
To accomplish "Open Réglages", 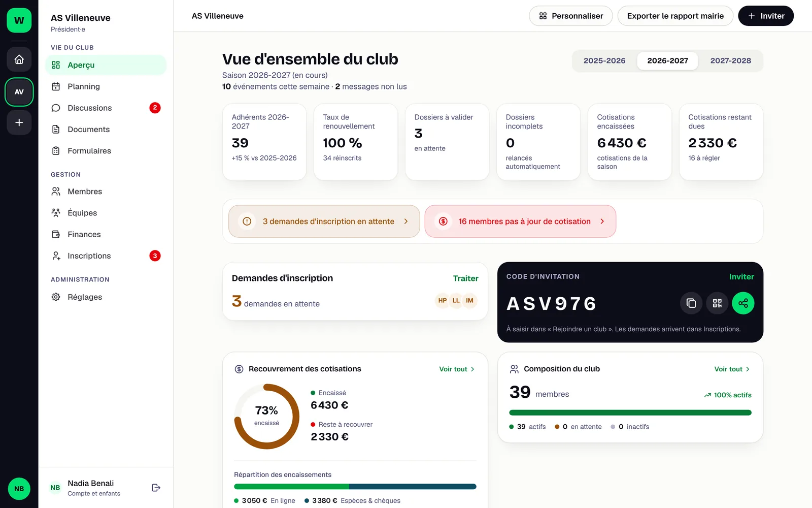I will [106, 297].
